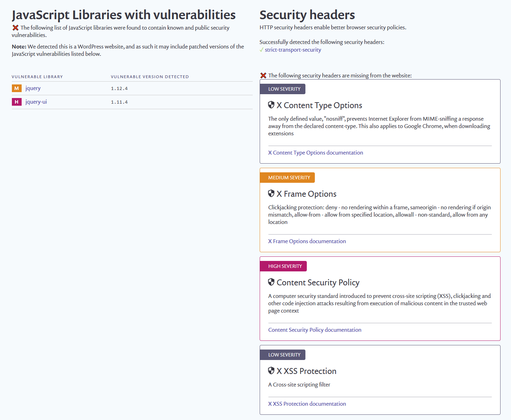Click the shield icon beside X Frame Options
This screenshot has height=420, width=511.
(271, 193)
